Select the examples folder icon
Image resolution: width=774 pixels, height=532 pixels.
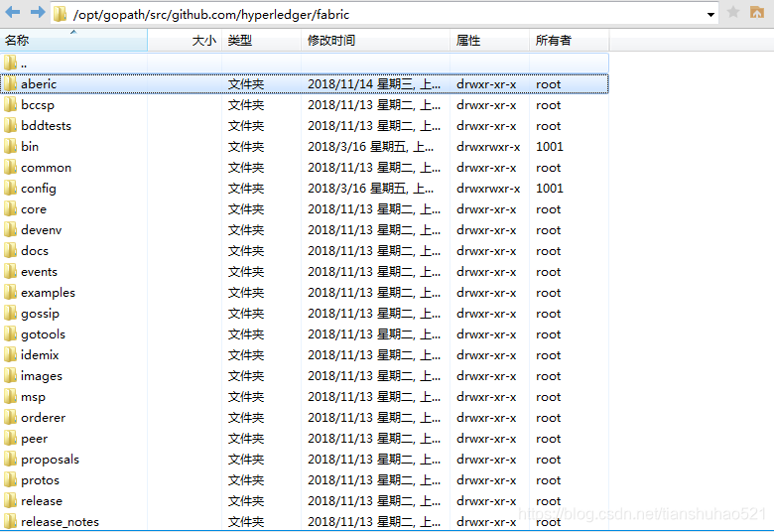click(10, 293)
